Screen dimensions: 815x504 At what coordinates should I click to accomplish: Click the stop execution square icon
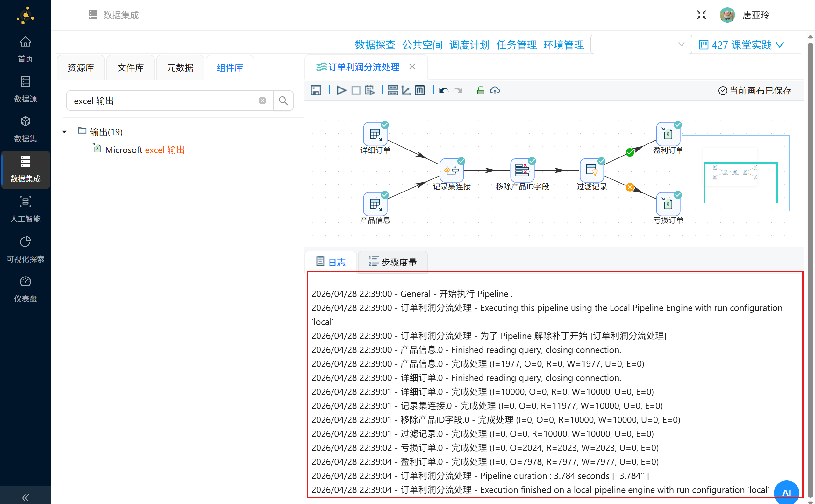coord(356,90)
